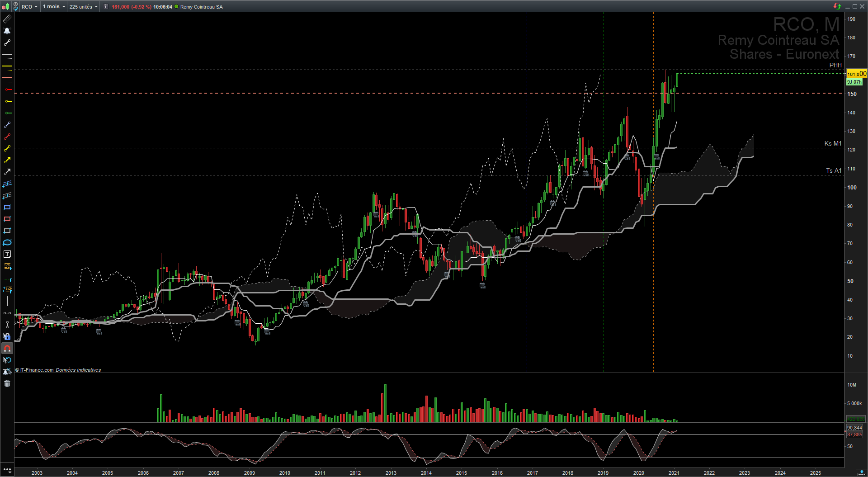This screenshot has height=477, width=868.
Task: Select the blue channel tool
Action: (7, 184)
